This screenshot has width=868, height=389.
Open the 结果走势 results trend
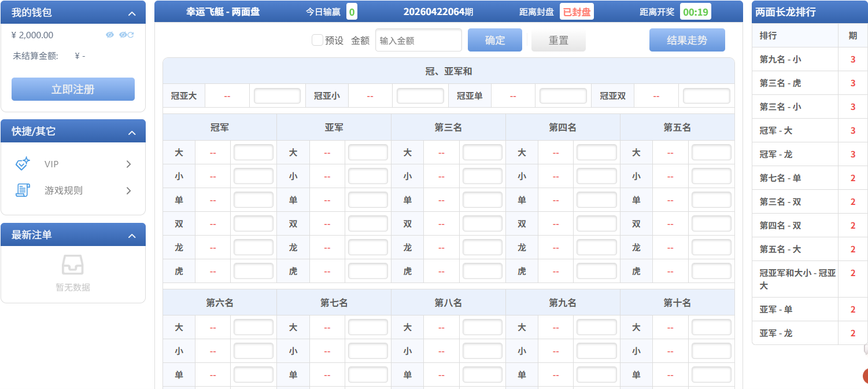(x=687, y=41)
